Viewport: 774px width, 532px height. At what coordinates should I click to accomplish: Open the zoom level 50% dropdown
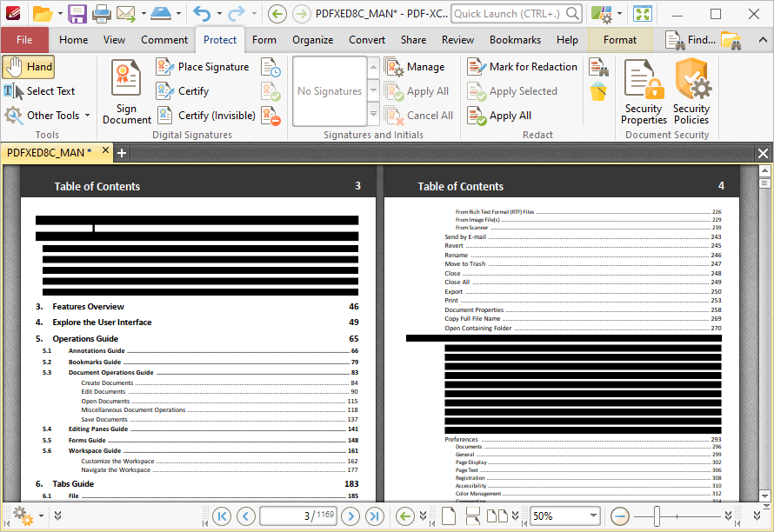click(593, 516)
